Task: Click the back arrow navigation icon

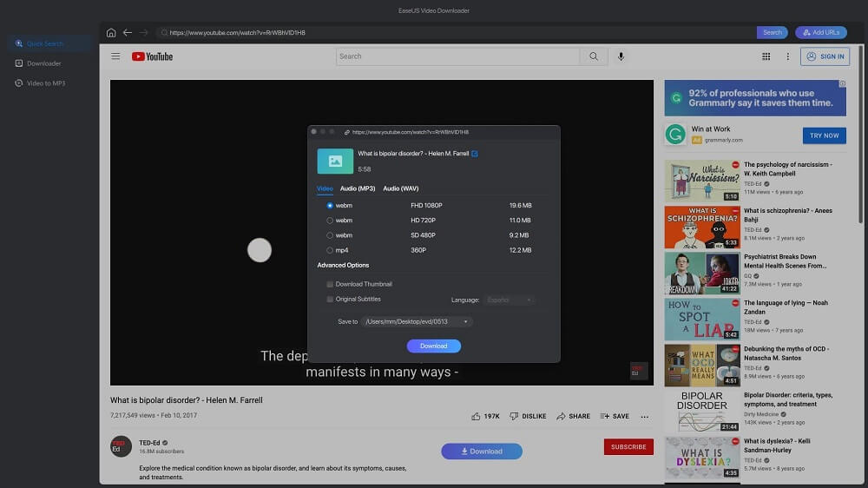Action: coord(128,33)
